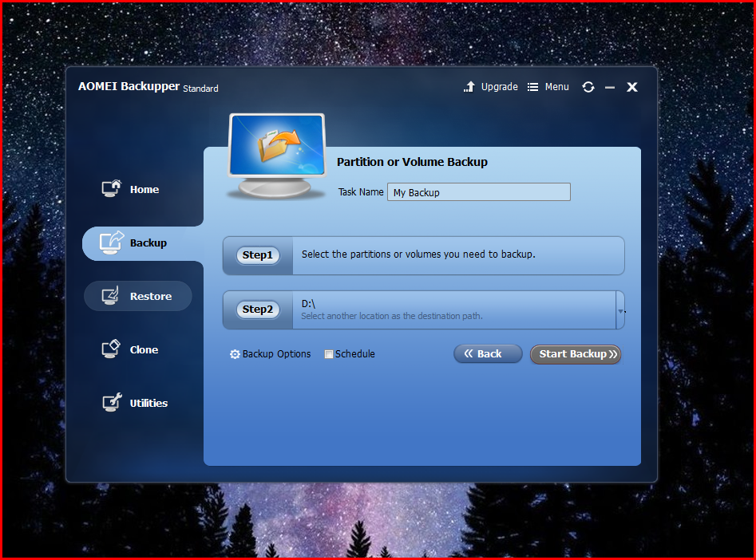Click 'Select the partitions or volumes' text
This screenshot has height=560, width=756.
418,254
